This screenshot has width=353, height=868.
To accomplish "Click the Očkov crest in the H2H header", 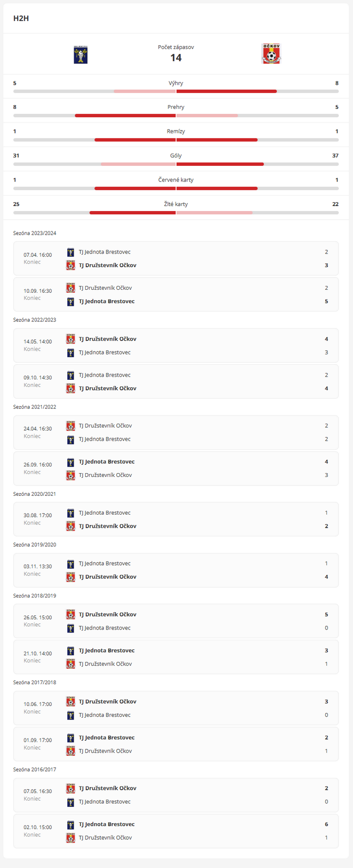I will tap(271, 54).
